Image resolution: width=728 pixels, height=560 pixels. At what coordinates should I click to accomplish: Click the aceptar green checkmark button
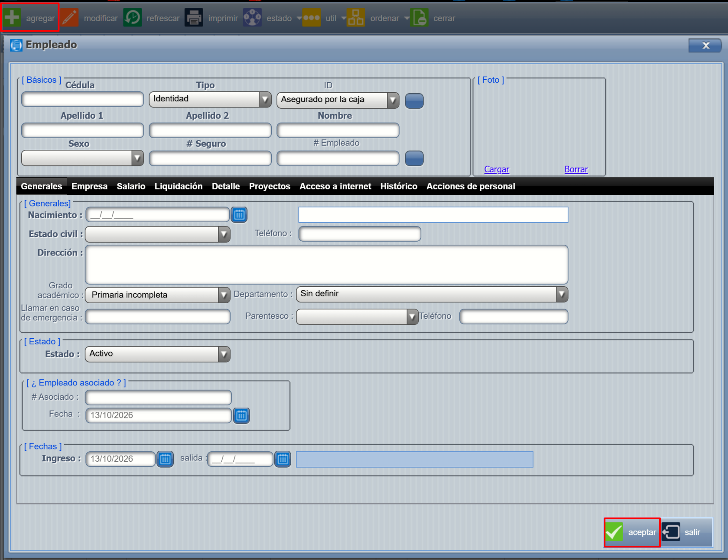632,532
